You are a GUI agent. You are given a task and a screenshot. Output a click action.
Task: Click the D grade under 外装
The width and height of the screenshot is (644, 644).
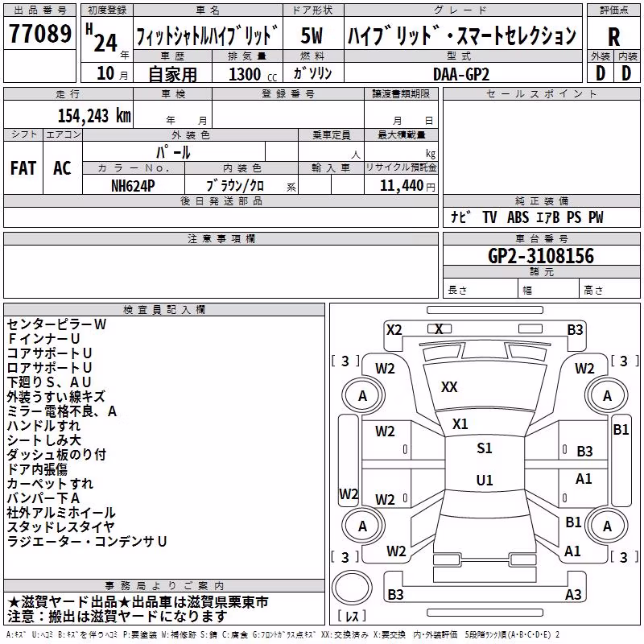(x=601, y=73)
